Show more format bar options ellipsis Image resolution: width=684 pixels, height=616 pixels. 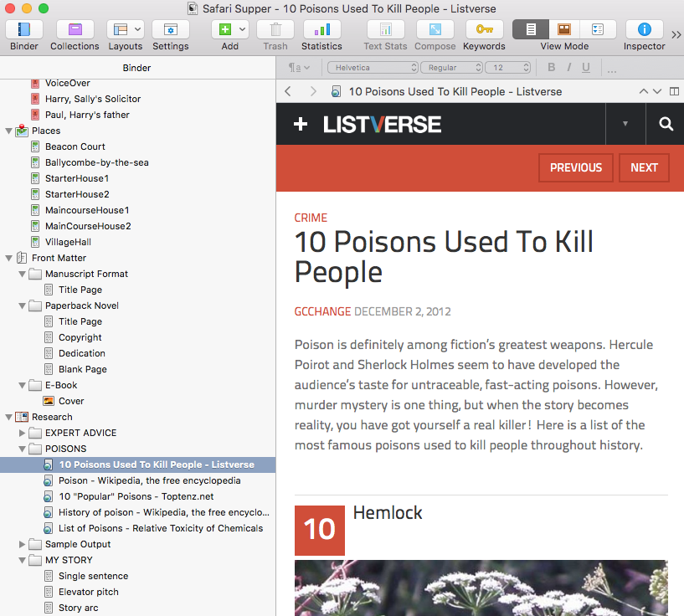point(612,69)
